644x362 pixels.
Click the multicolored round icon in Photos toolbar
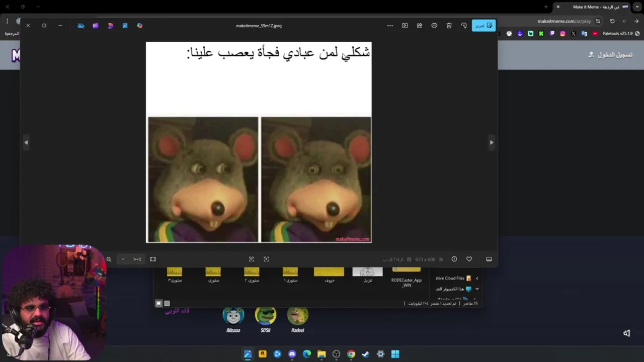140,26
